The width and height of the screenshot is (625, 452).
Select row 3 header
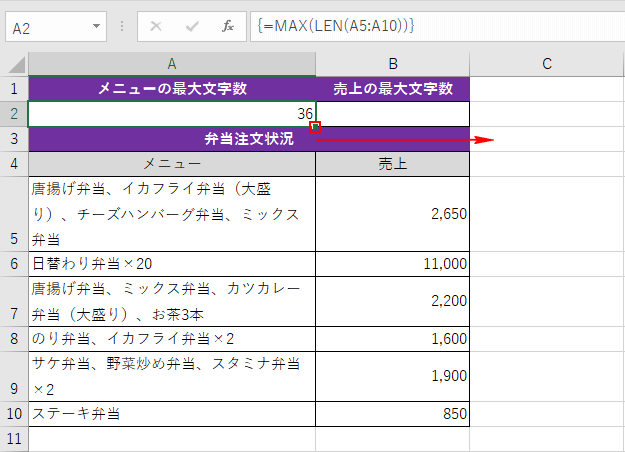click(x=14, y=139)
